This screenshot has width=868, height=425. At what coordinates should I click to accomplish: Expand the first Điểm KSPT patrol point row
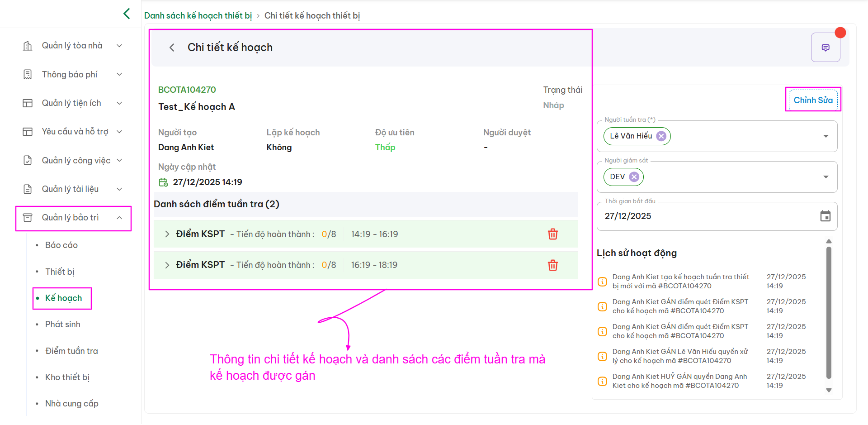point(167,234)
